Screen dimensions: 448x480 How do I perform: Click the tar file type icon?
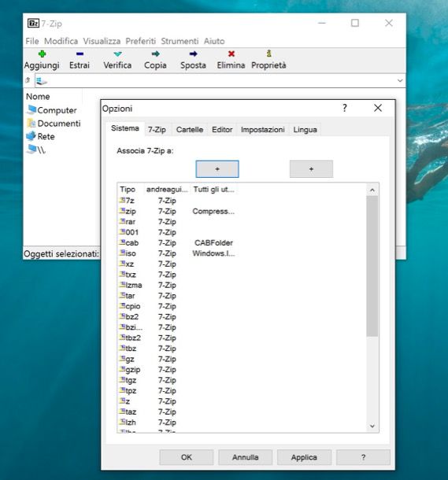[x=122, y=295]
